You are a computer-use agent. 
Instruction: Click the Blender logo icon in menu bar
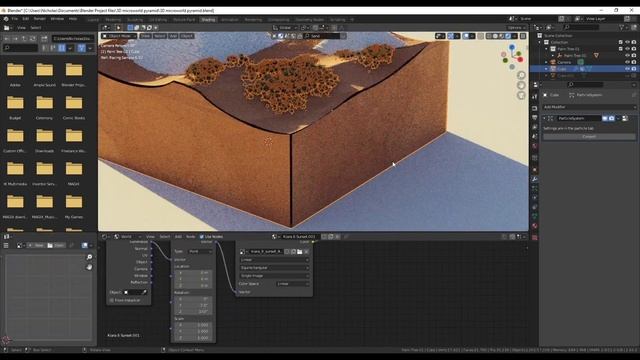click(6, 19)
